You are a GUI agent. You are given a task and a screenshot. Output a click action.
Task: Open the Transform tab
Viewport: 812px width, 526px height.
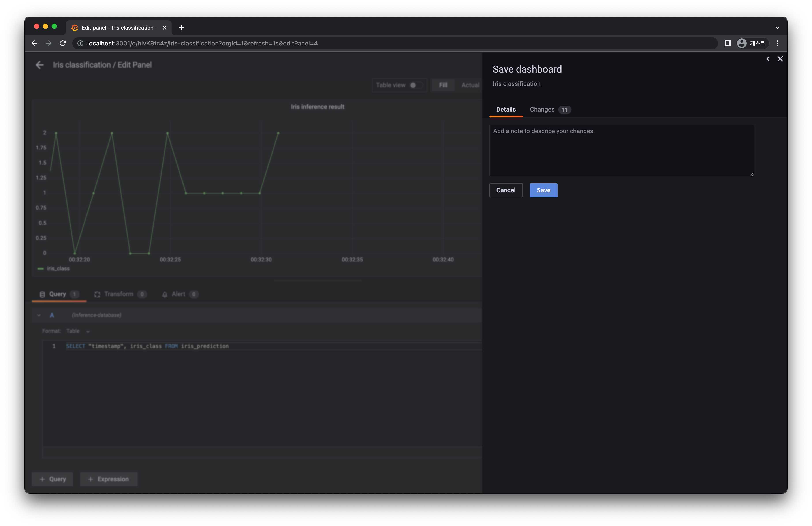tap(120, 294)
